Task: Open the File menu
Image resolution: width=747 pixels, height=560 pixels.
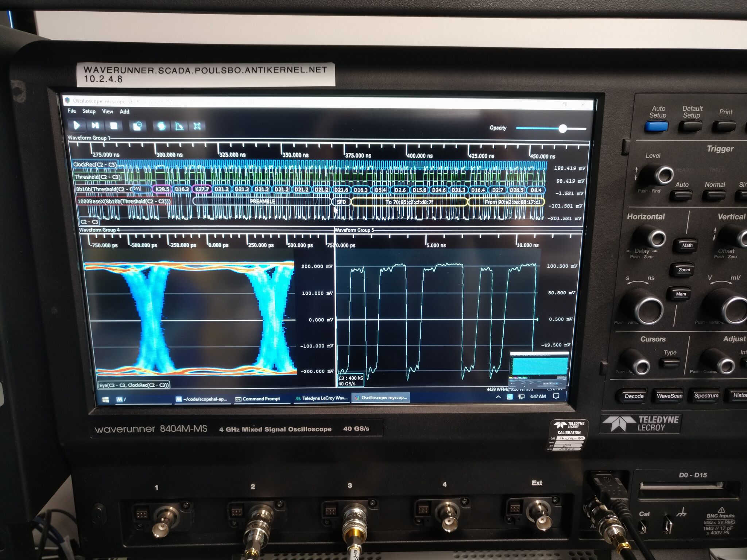Action: [x=72, y=111]
